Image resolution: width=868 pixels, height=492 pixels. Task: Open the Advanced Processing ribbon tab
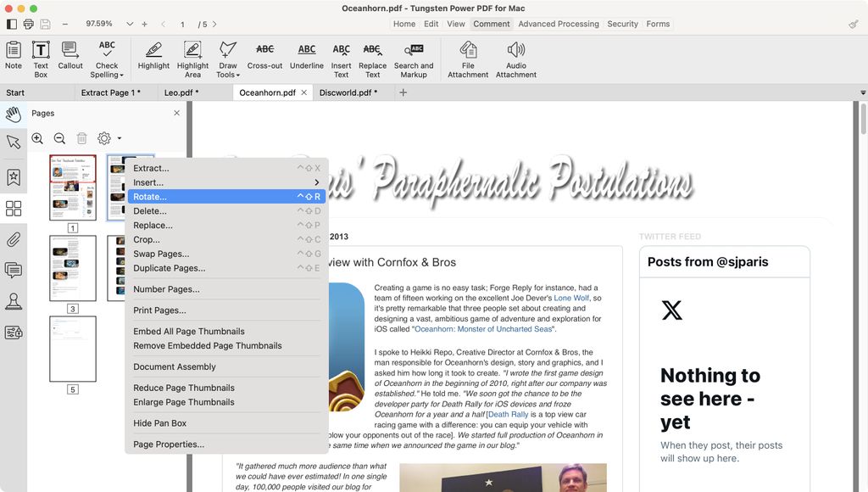[x=558, y=24]
